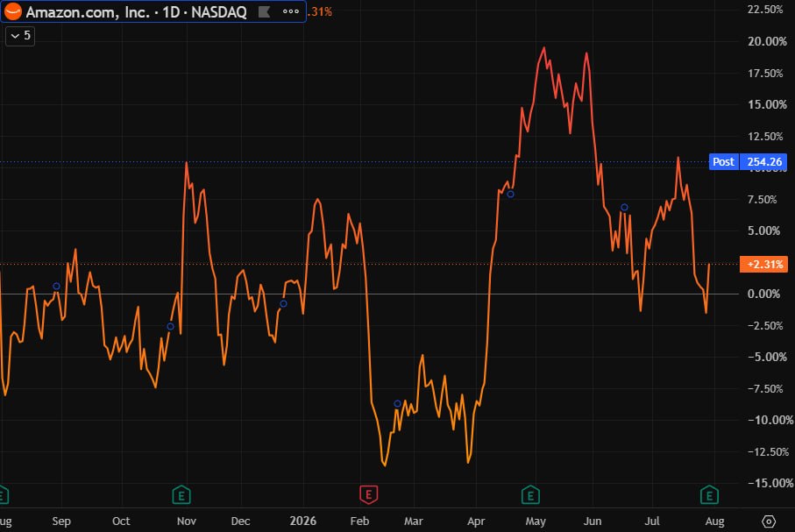Open the red February earnings E marker
Screen dimensions: 795x532
click(x=369, y=495)
